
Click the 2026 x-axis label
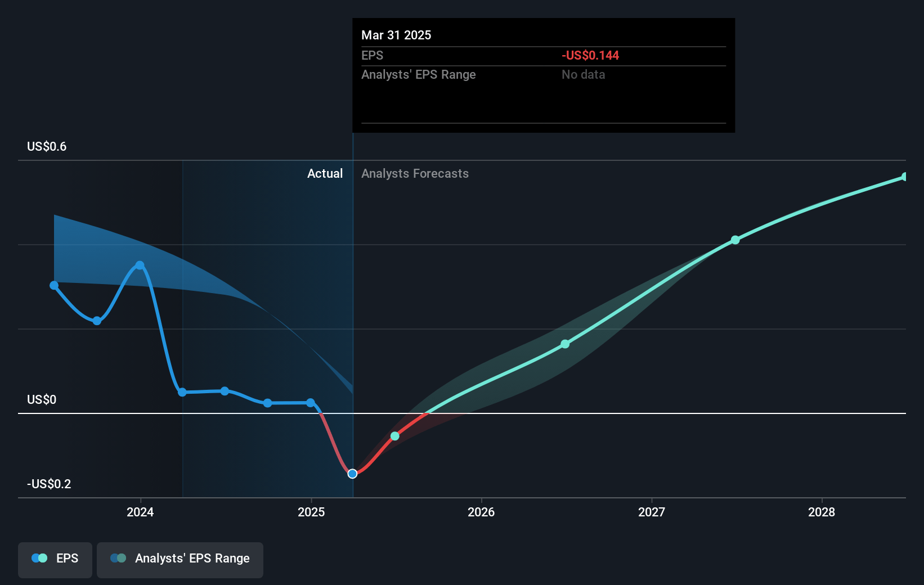(x=481, y=512)
